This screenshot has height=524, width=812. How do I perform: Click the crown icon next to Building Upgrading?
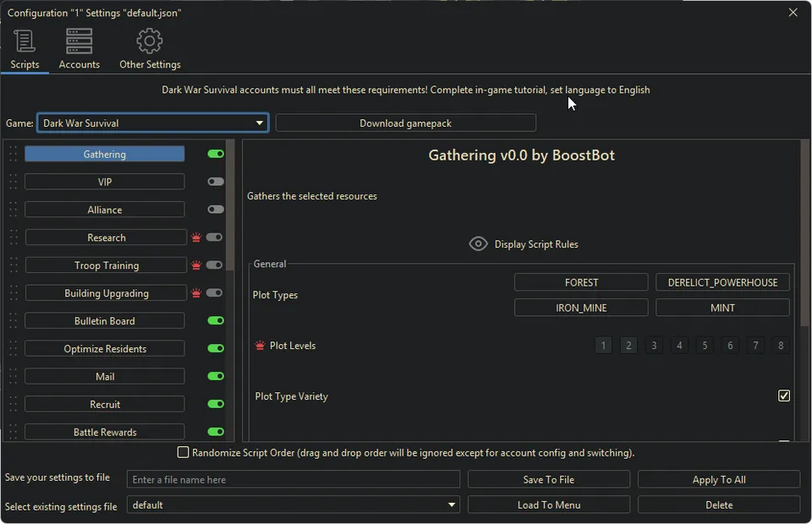(x=196, y=293)
